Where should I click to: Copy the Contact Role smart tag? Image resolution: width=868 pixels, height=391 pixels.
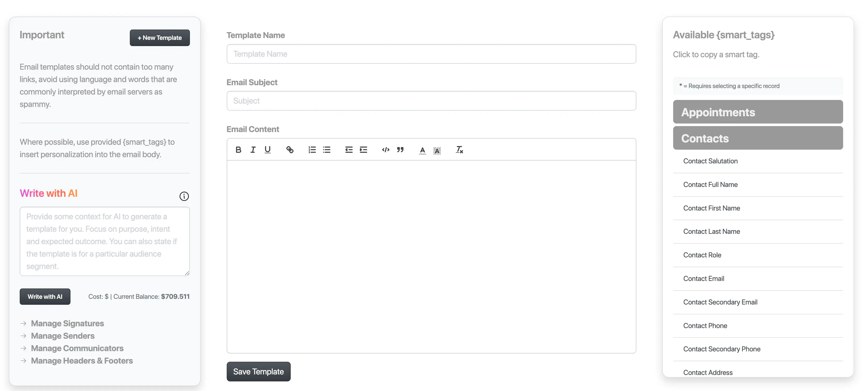point(758,255)
